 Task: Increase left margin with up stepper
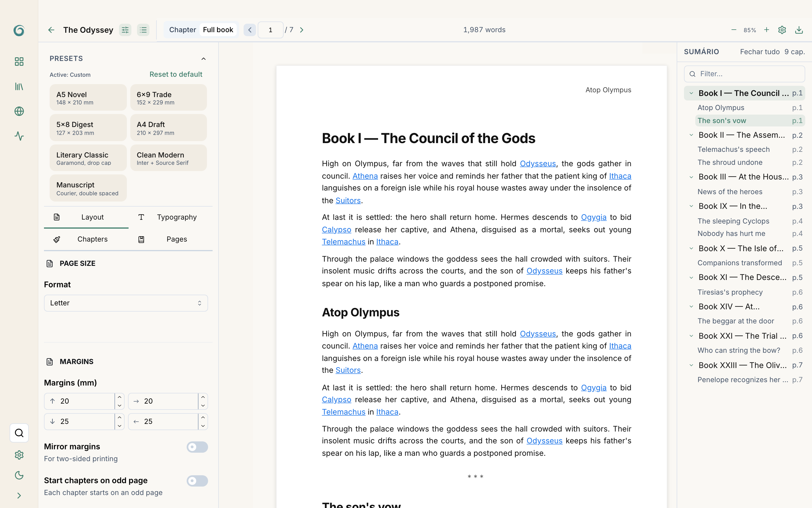(x=203, y=418)
